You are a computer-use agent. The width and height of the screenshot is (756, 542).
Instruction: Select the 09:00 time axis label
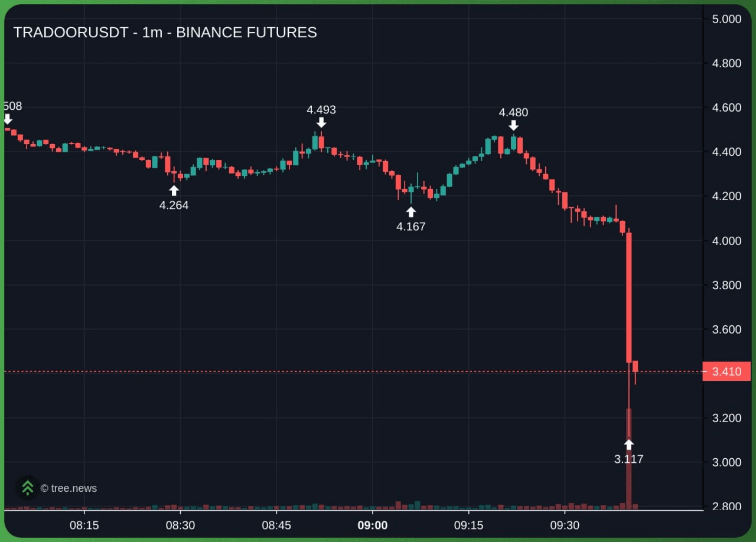pos(373,525)
